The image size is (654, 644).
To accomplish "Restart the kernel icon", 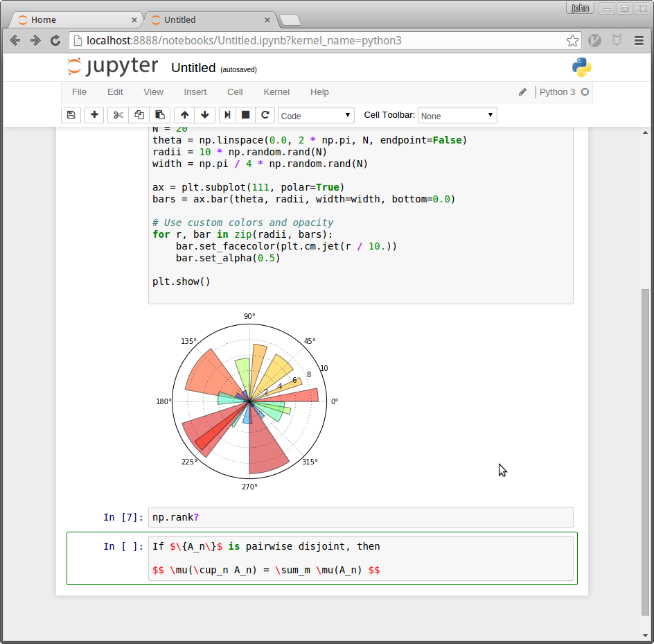I will click(x=265, y=115).
